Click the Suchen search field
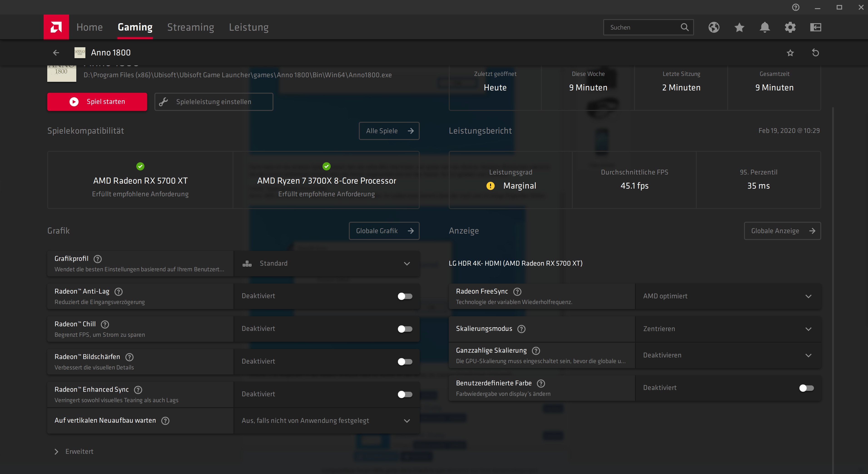This screenshot has height=474, width=868. click(642, 27)
